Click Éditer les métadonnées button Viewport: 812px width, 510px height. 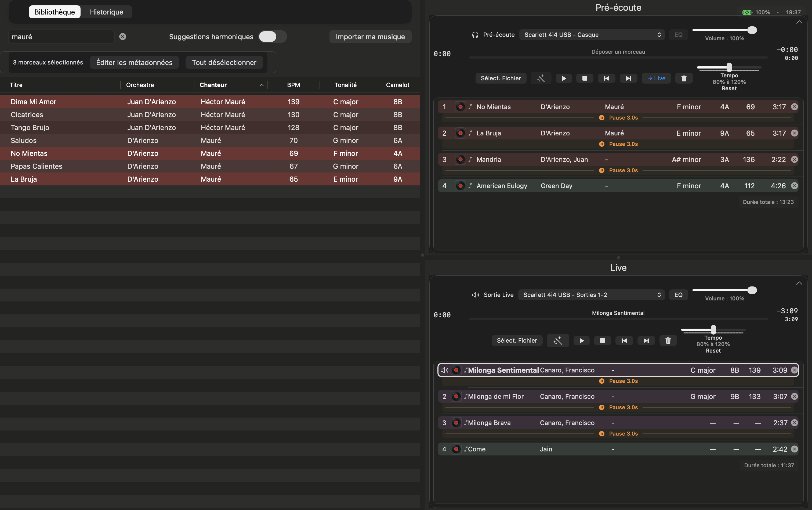pos(134,62)
